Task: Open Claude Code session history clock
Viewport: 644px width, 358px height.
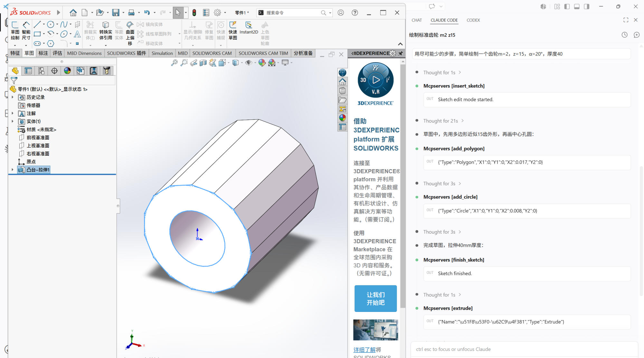Action: click(x=624, y=35)
